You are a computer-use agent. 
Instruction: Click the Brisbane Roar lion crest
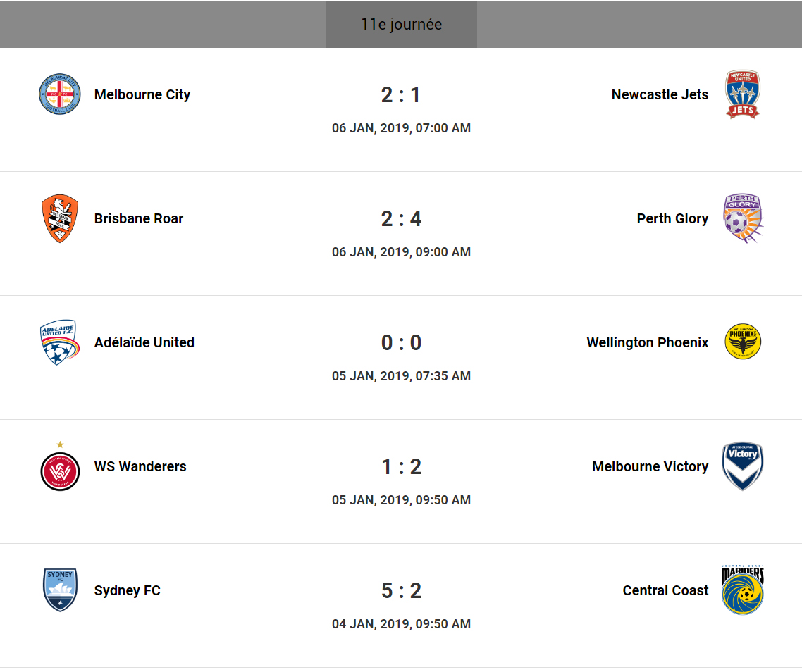pos(59,218)
